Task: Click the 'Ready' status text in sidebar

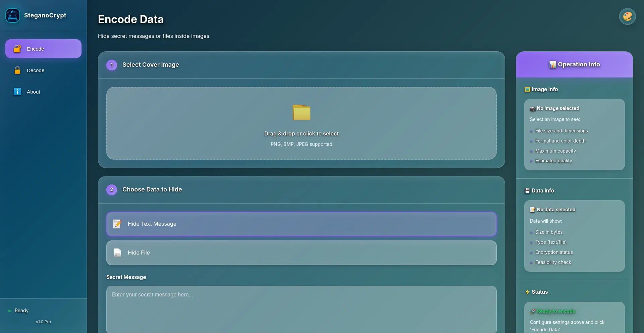Action: [21, 311]
